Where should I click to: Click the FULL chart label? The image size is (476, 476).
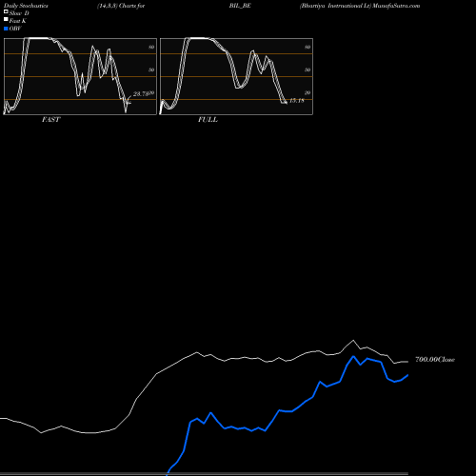208,120
